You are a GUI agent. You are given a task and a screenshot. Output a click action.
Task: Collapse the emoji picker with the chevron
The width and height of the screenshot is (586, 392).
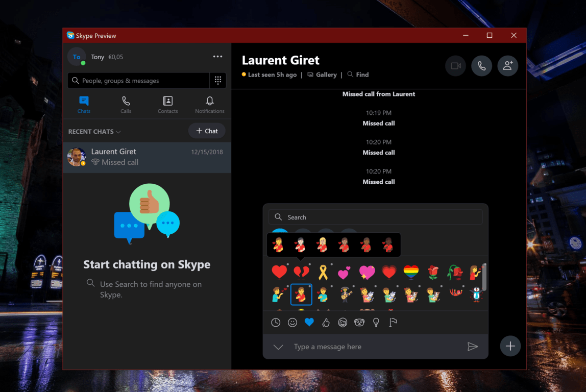(278, 347)
